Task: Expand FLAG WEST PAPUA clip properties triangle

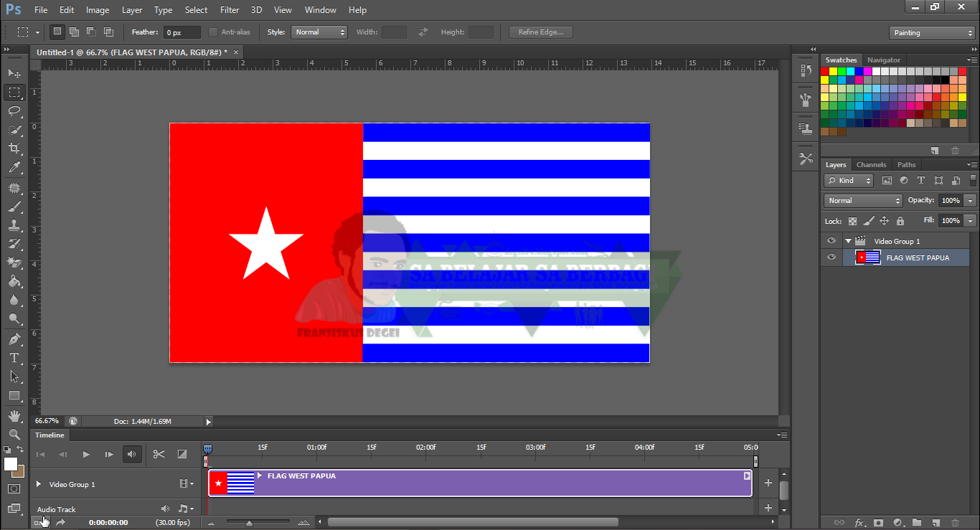Action: tap(260, 475)
